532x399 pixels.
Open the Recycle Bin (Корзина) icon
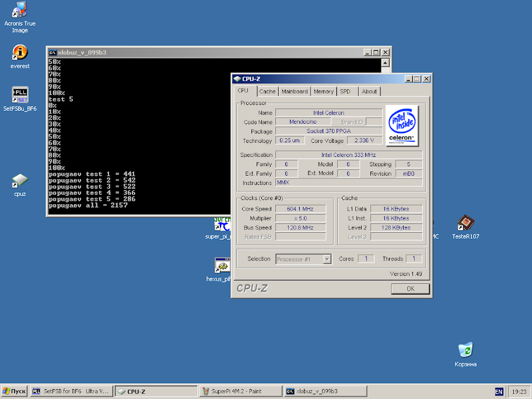pos(465,351)
